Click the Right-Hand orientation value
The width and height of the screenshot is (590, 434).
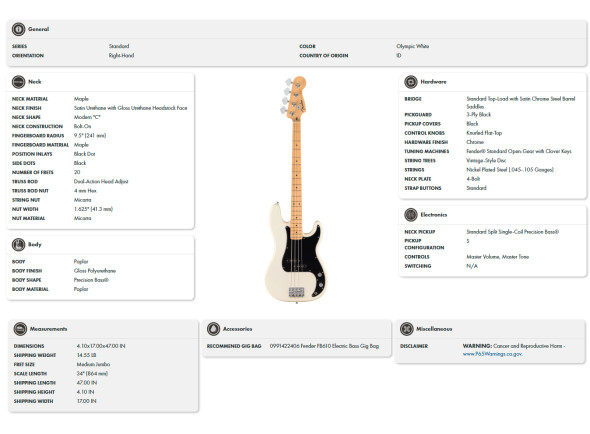pyautogui.click(x=121, y=55)
